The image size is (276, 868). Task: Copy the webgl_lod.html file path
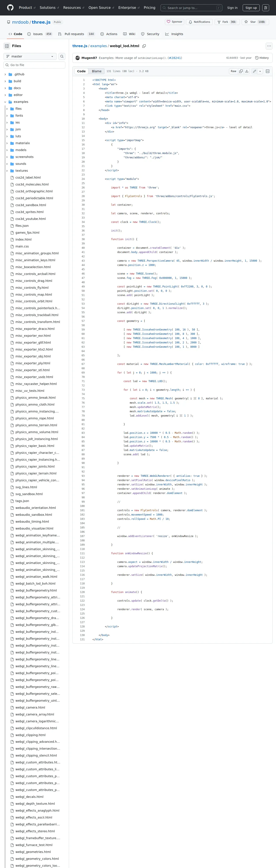(144, 46)
